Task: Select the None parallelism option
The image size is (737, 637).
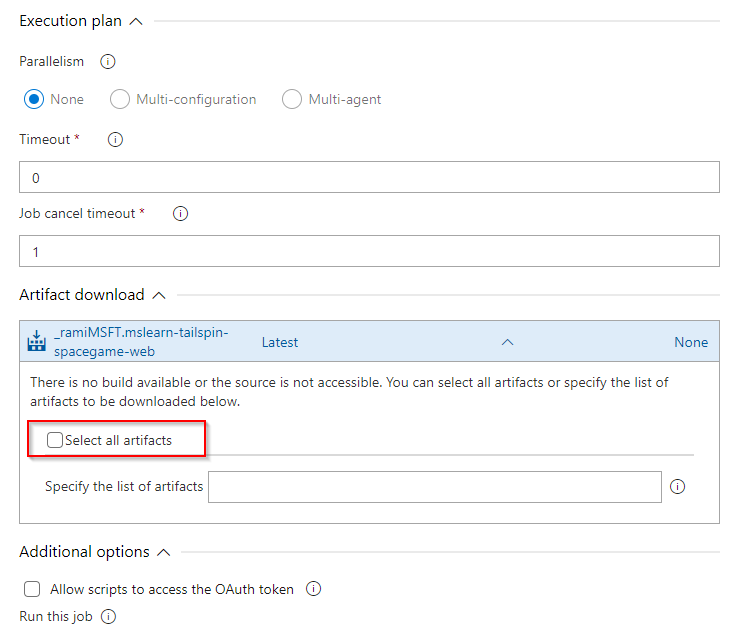Action: coord(34,99)
